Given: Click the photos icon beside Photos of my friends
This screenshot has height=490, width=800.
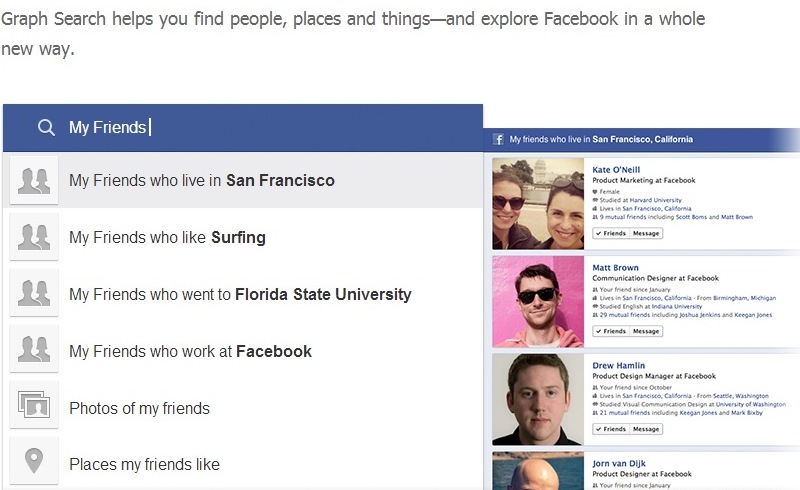Looking at the screenshot, I should (34, 405).
